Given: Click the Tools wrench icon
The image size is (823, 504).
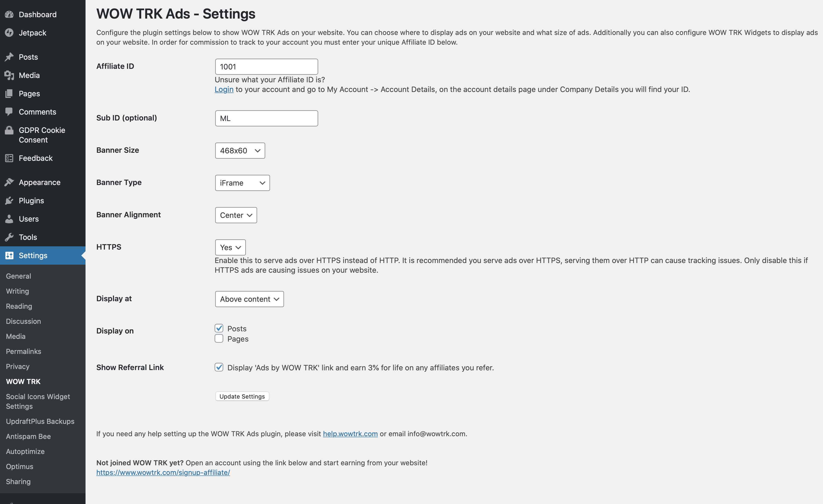Looking at the screenshot, I should [9, 237].
